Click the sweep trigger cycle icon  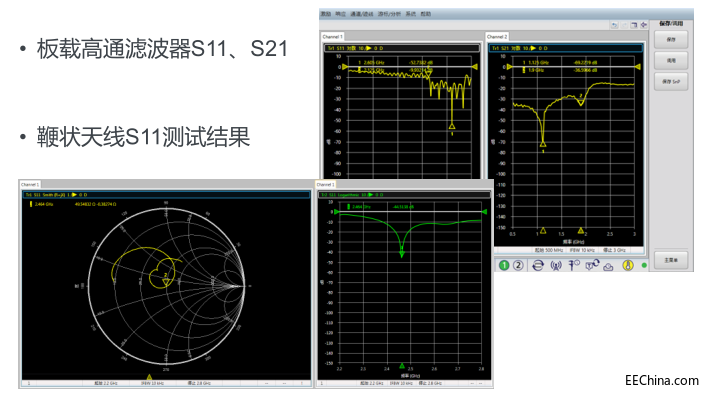click(x=537, y=265)
